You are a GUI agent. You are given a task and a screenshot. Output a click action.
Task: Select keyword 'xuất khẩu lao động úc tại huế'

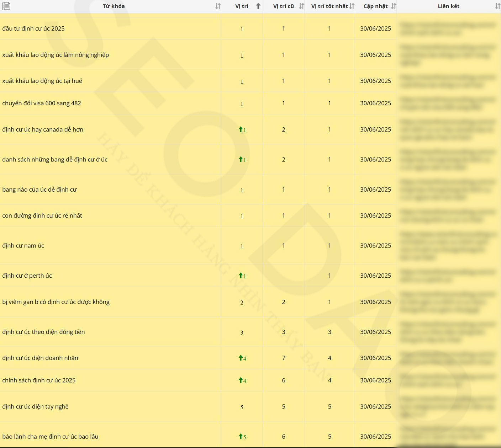(42, 81)
